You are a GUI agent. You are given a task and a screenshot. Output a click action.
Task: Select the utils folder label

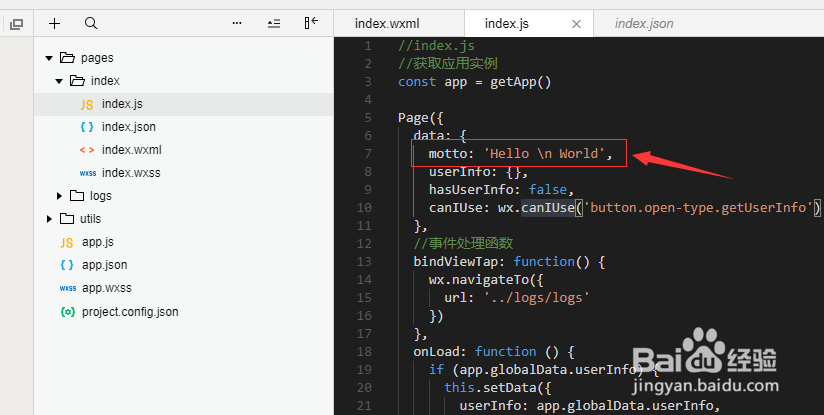pos(90,219)
